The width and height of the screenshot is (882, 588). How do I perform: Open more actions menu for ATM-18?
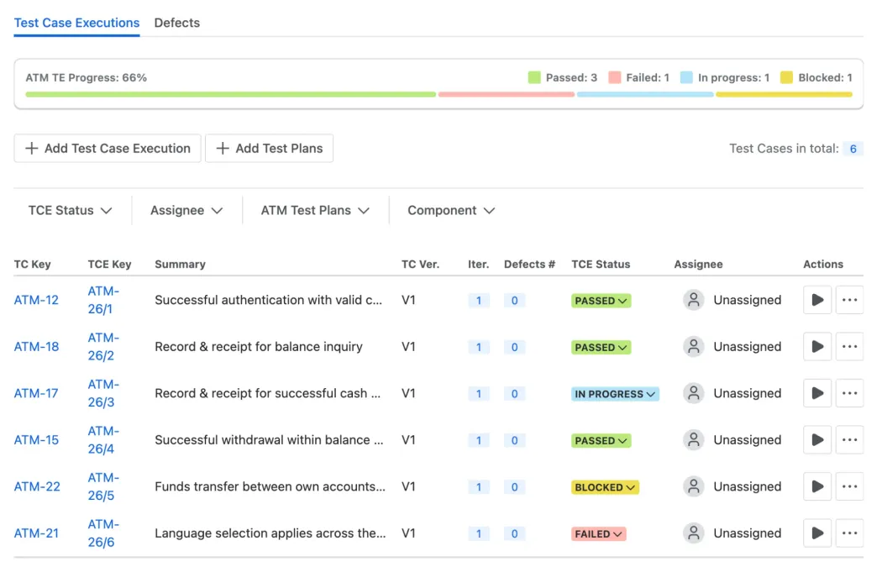pos(849,347)
